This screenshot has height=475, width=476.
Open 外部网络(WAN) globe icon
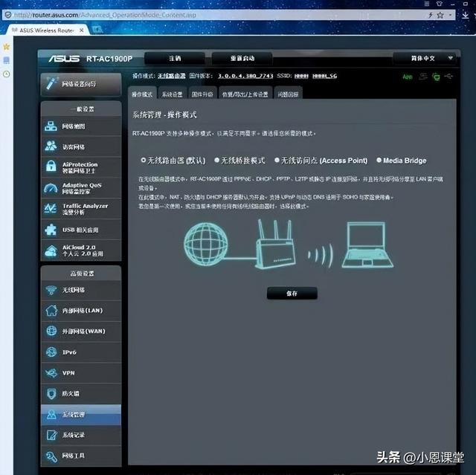pos(51,331)
